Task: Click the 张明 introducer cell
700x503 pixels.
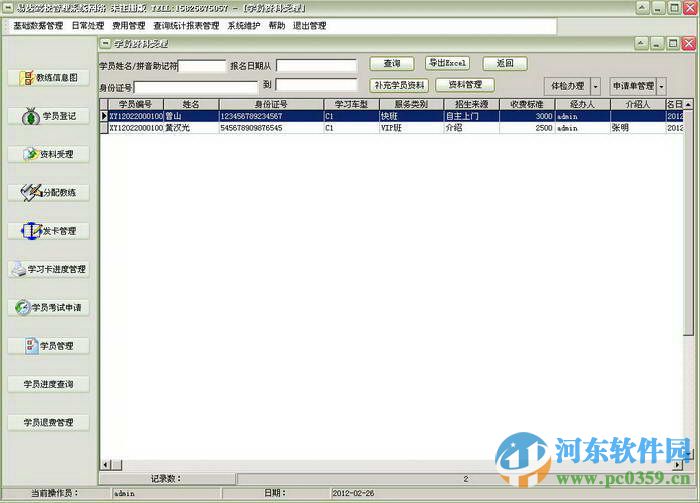Action: tap(638, 128)
